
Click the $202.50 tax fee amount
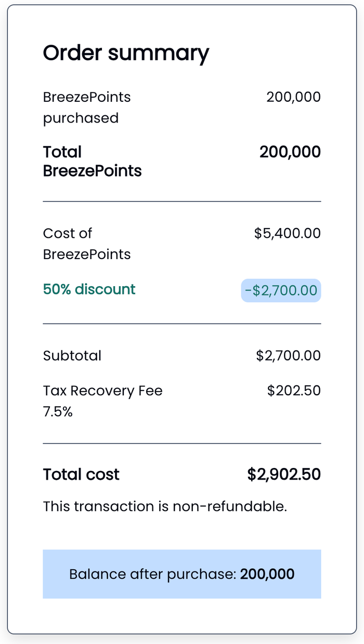(294, 391)
